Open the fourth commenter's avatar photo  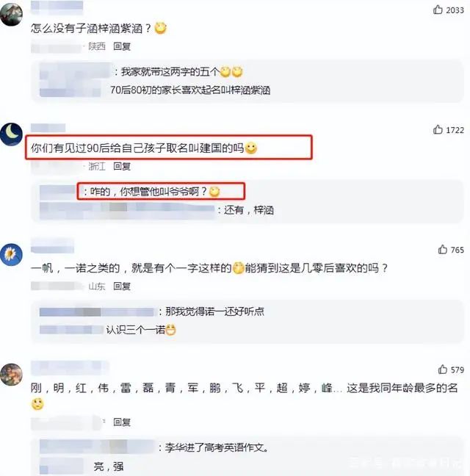click(x=11, y=375)
